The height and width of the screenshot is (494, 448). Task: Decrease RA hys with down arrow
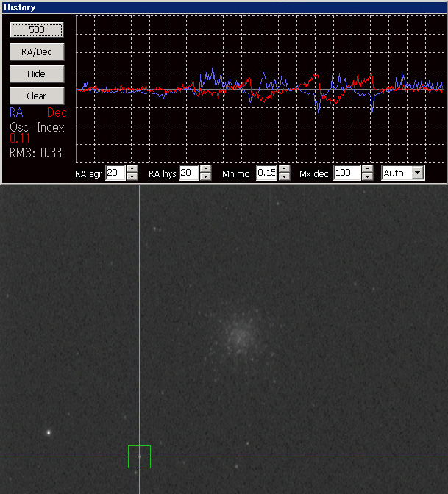pyautogui.click(x=205, y=176)
